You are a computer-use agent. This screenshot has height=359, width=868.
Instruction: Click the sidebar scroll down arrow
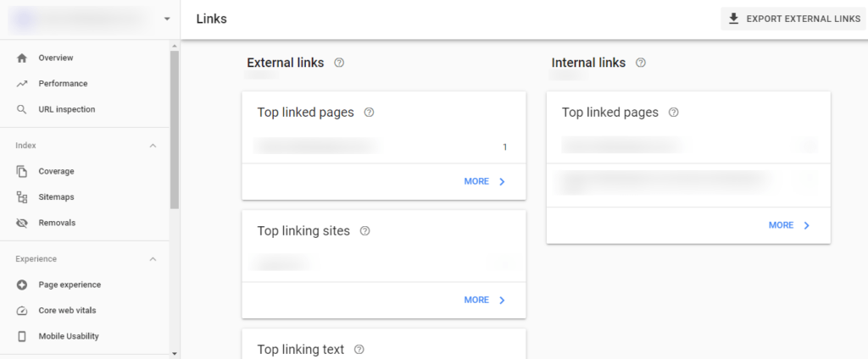pyautogui.click(x=175, y=353)
